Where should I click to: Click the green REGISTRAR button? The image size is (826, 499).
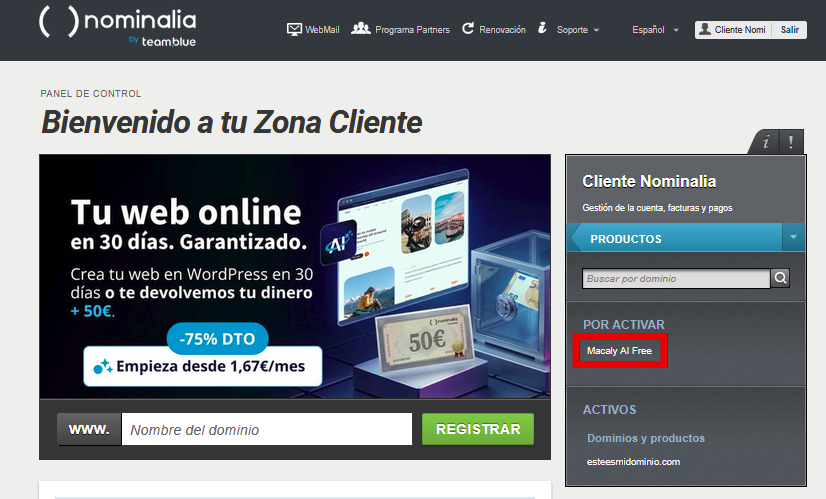pos(478,429)
